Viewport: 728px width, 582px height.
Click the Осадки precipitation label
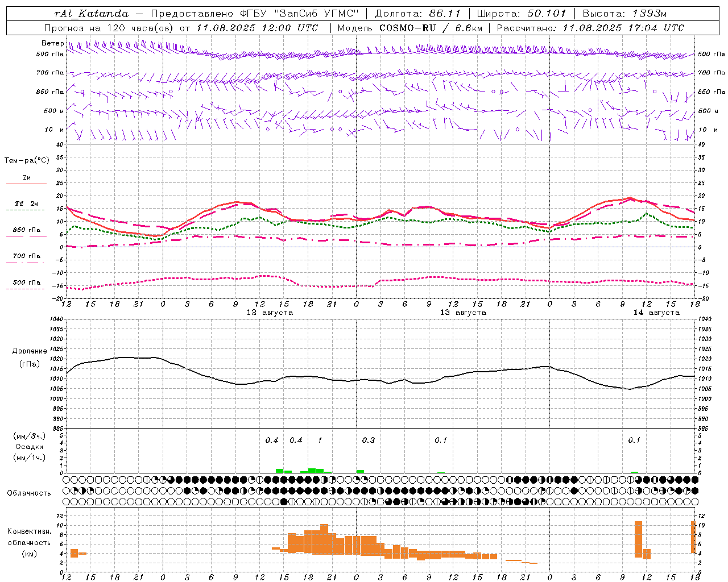pos(30,447)
